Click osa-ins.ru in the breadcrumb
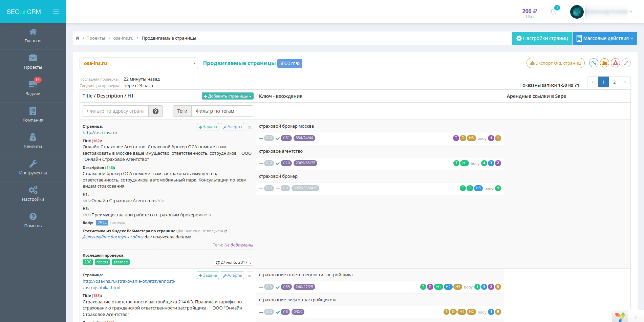Image resolution: width=644 pixels, height=322 pixels. (123, 38)
